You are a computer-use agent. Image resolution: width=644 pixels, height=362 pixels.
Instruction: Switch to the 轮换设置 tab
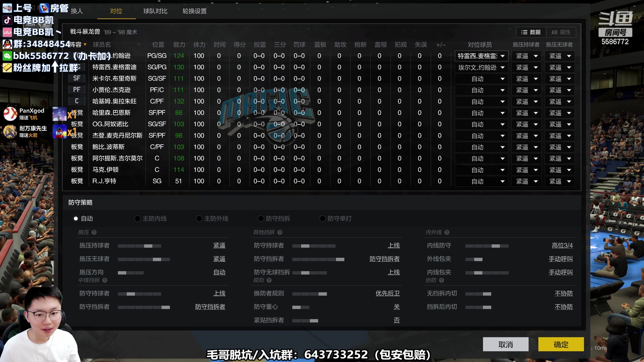pyautogui.click(x=194, y=11)
